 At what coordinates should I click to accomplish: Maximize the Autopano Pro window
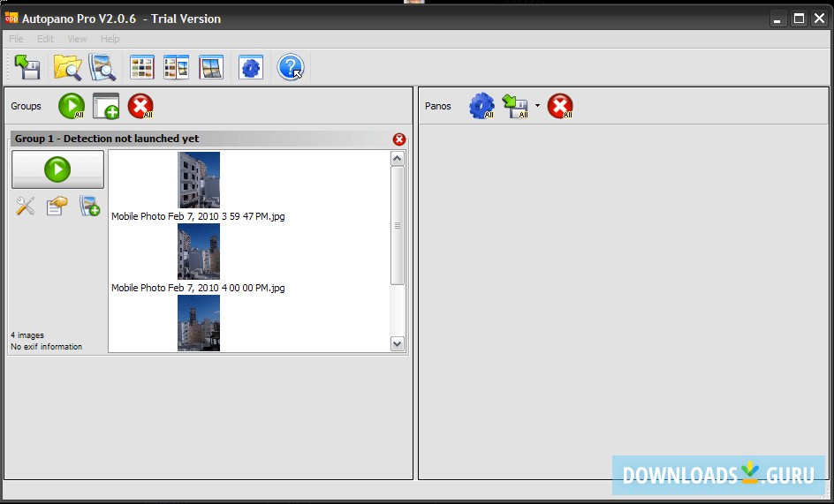(799, 19)
